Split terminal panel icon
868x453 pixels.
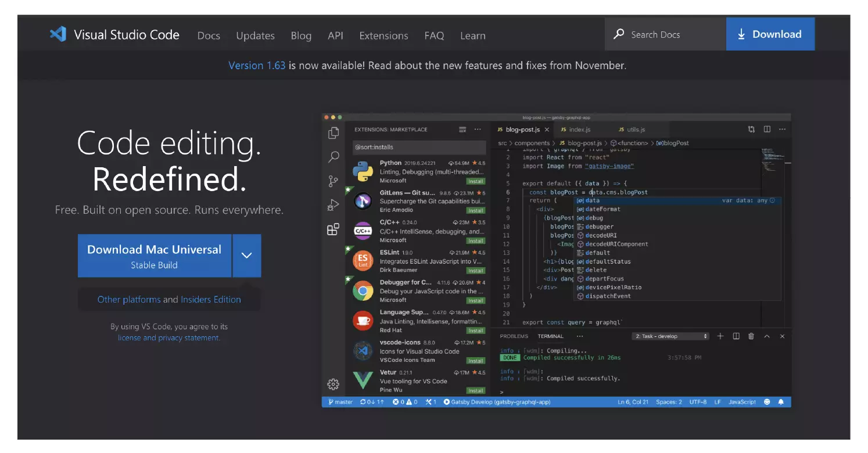coord(736,336)
